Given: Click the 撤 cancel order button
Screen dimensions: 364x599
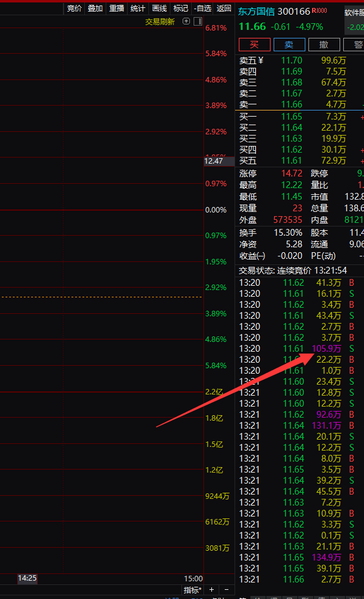Looking at the screenshot, I should [x=324, y=45].
